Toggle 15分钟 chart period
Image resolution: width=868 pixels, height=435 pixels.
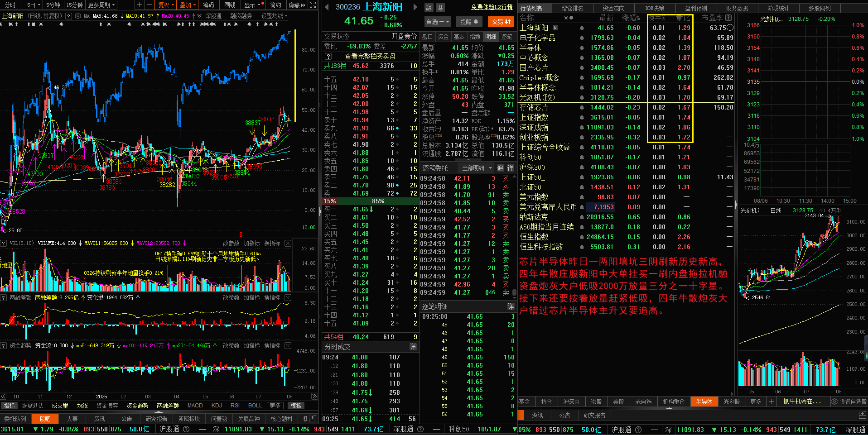click(74, 5)
